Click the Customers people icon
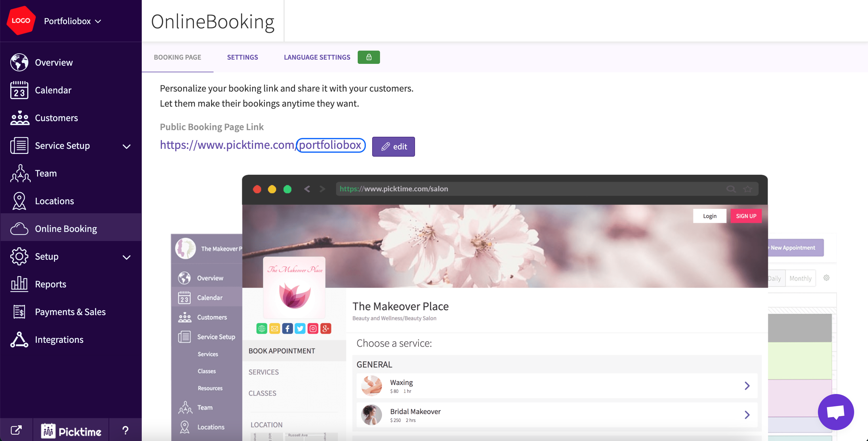The image size is (868, 441). click(20, 118)
